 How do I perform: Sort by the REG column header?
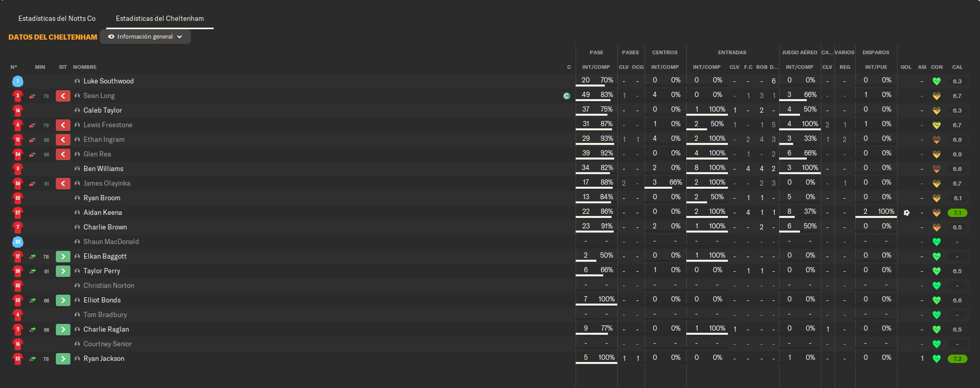pyautogui.click(x=845, y=67)
